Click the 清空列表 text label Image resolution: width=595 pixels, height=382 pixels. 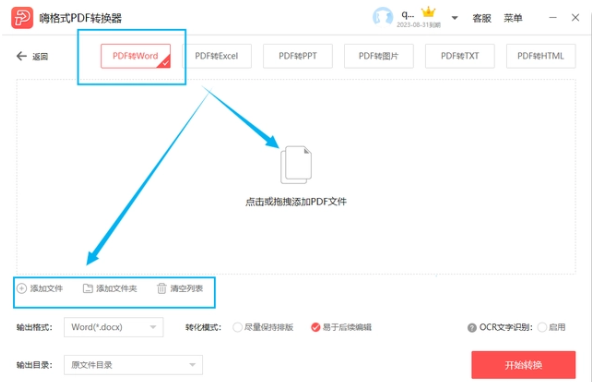186,289
